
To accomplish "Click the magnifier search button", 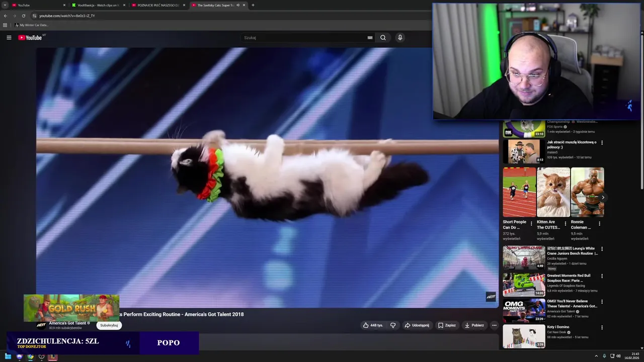I will point(383,38).
